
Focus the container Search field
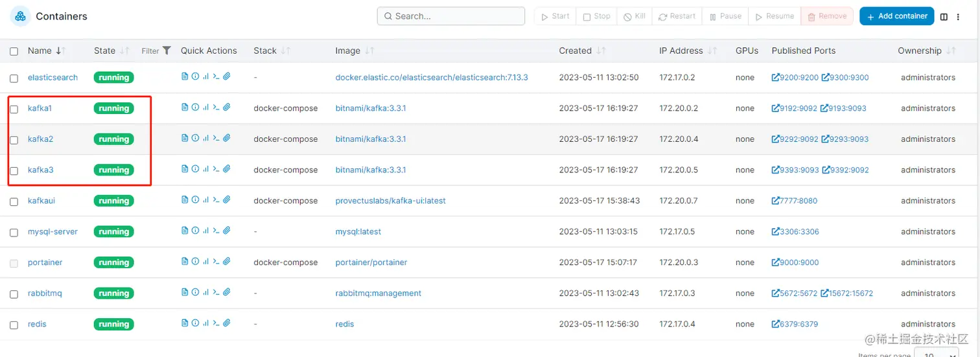(x=451, y=16)
